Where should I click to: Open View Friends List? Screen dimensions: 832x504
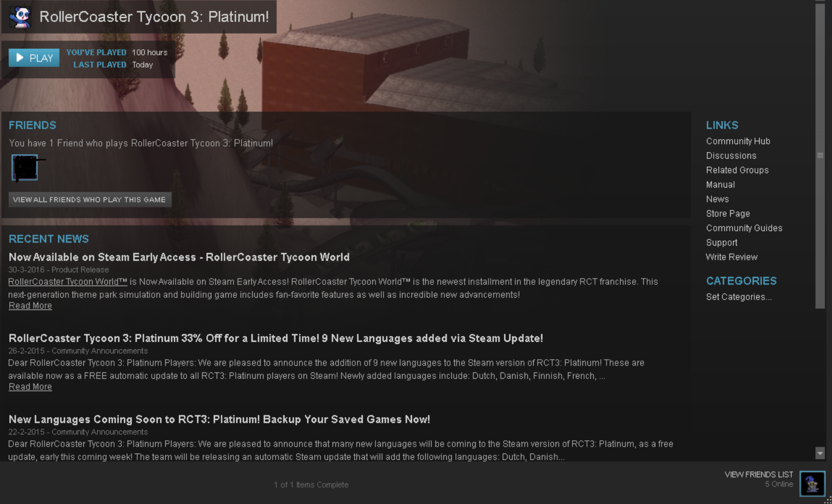758,475
